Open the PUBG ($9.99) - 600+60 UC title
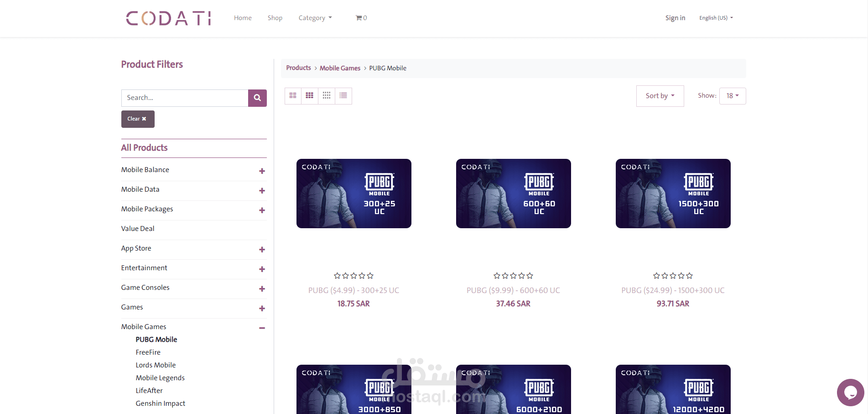 [x=513, y=290]
